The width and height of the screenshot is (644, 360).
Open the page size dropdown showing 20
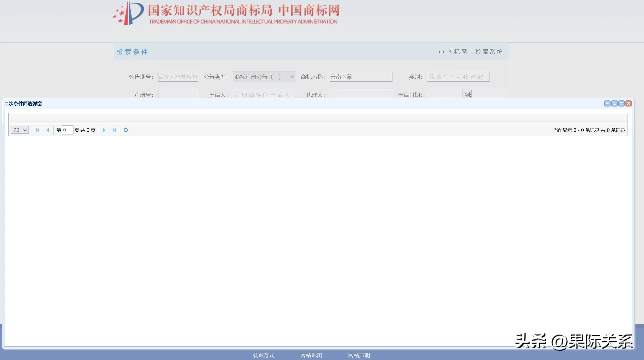pos(19,130)
